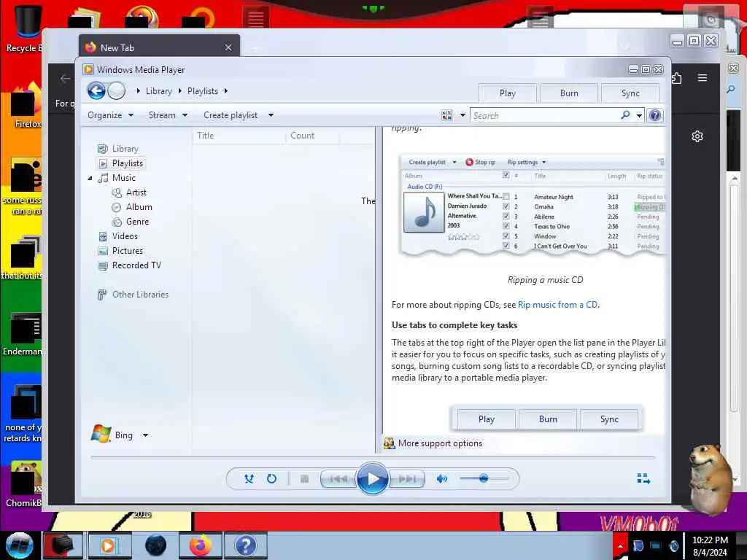
Task: Toggle shuffle in the playback bar
Action: pos(249,478)
